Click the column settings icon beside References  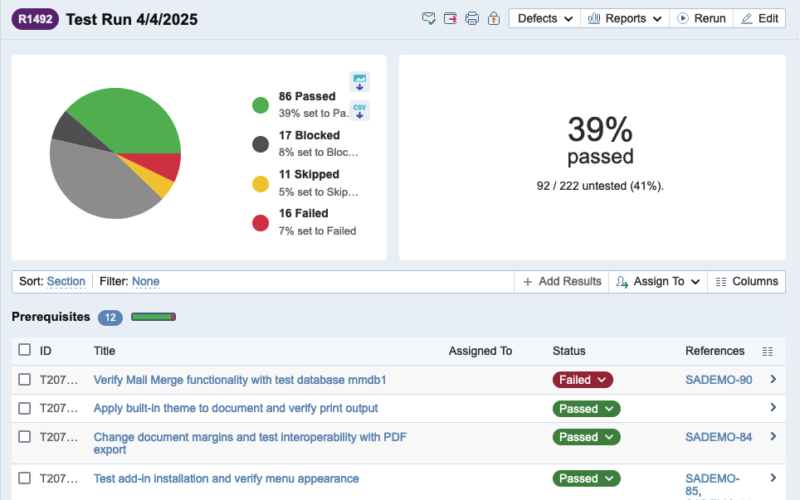click(767, 351)
